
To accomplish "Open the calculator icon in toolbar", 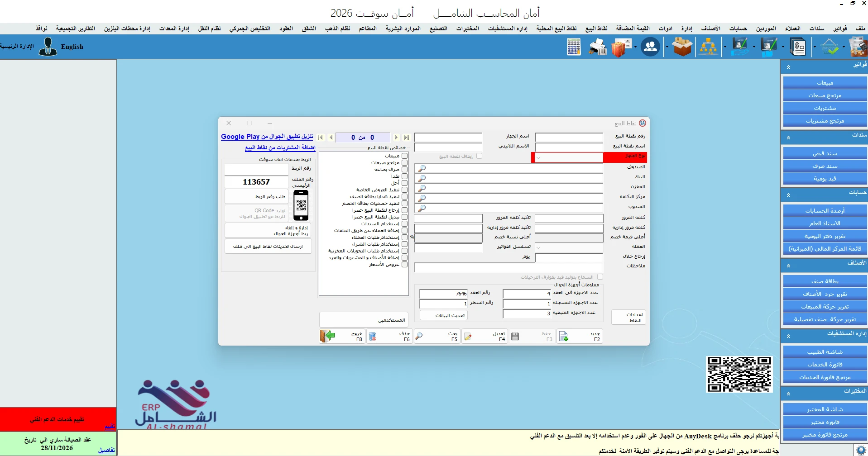I will pyautogui.click(x=574, y=47).
